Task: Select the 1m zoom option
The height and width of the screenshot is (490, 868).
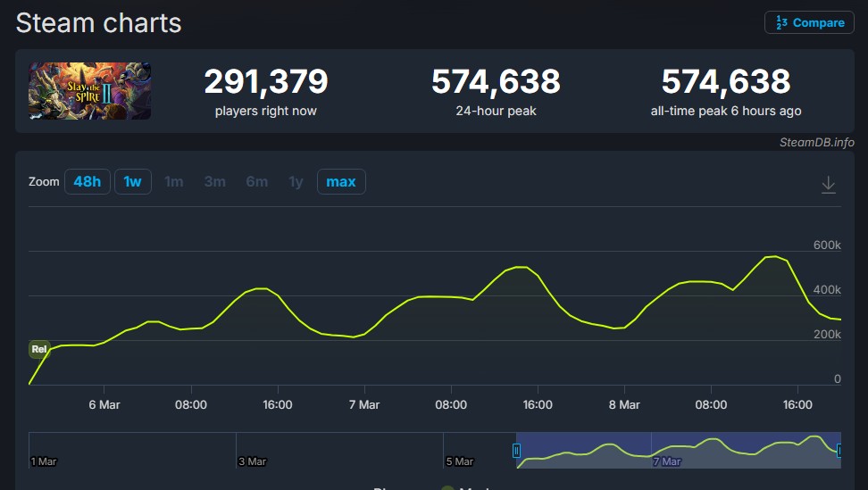Action: click(174, 181)
